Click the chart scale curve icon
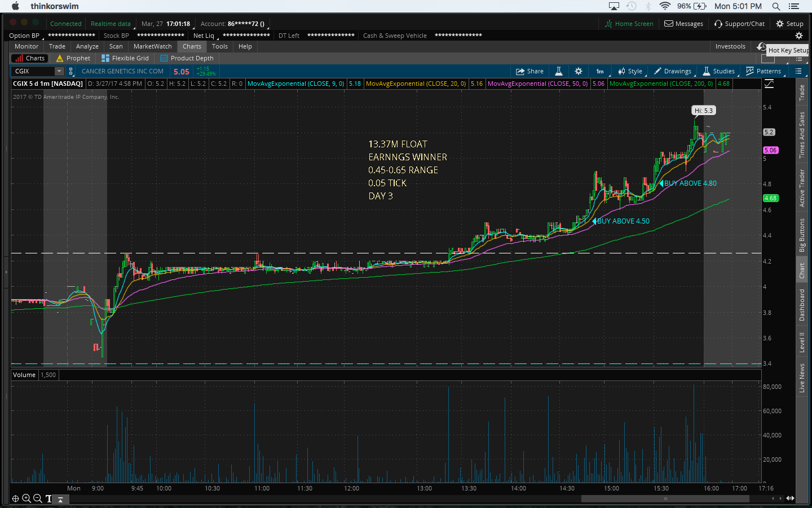The height and width of the screenshot is (508, 812). 769,84
